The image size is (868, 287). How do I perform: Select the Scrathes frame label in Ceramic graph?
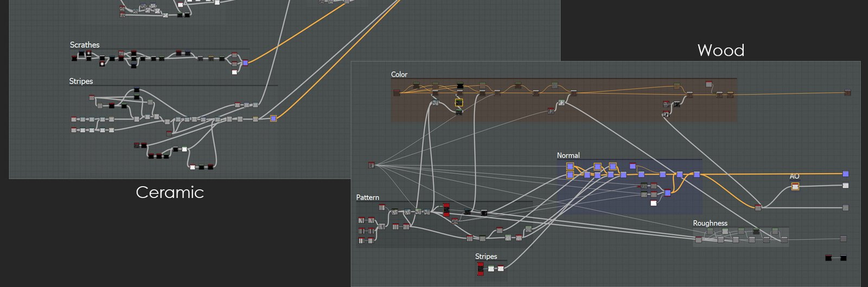pyautogui.click(x=85, y=44)
